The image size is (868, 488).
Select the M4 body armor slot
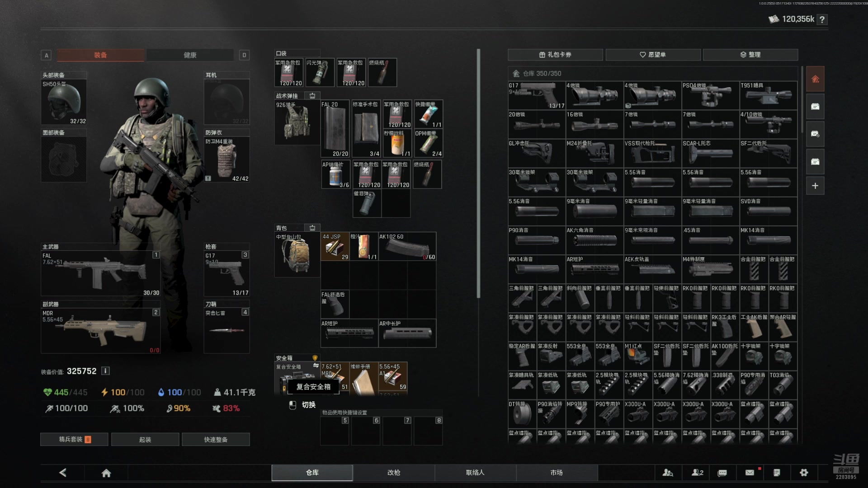click(226, 160)
